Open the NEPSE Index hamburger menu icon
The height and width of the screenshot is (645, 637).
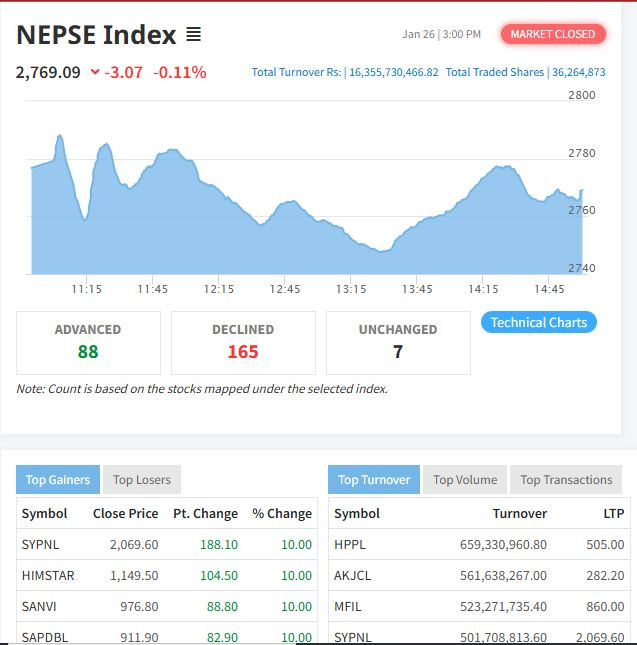click(x=193, y=35)
